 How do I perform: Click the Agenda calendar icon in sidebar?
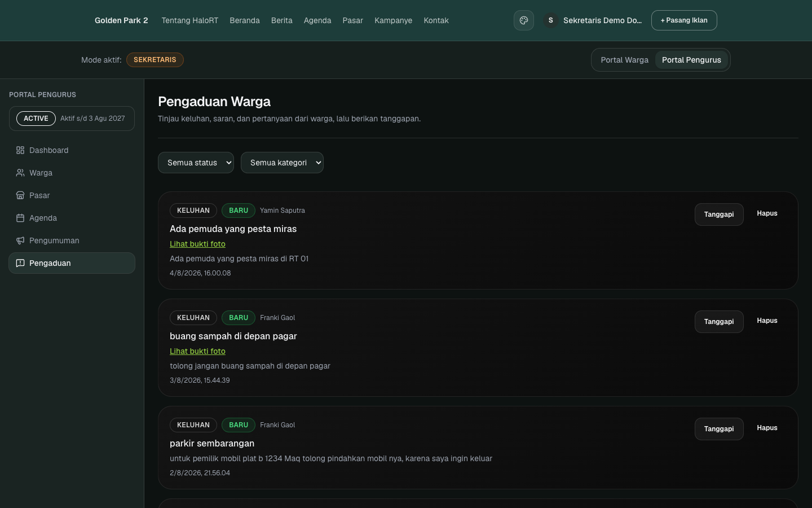20,218
